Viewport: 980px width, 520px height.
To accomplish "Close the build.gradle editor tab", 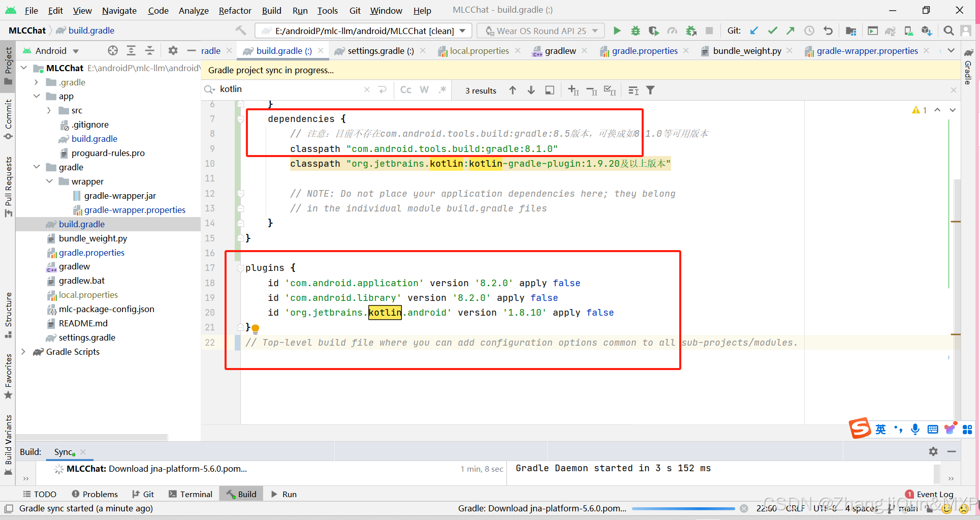I will tap(321, 50).
